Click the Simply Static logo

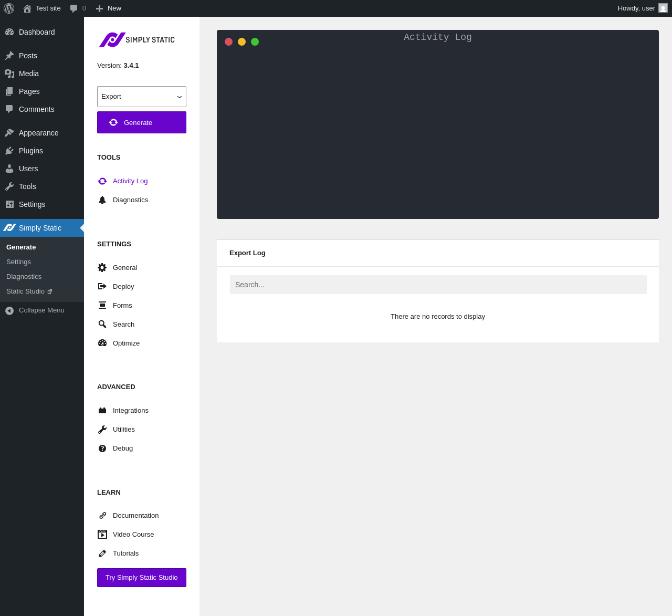click(x=137, y=39)
